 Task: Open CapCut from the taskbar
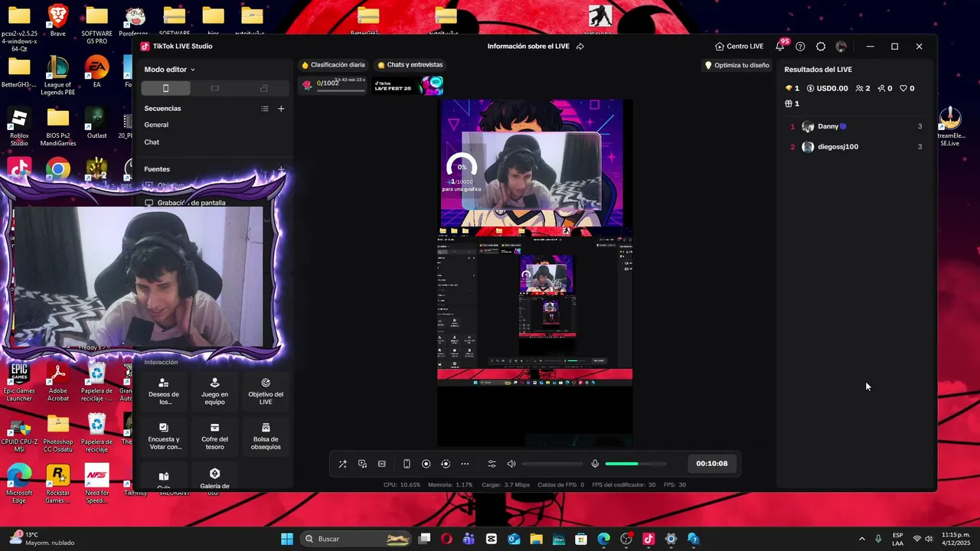[x=492, y=539]
